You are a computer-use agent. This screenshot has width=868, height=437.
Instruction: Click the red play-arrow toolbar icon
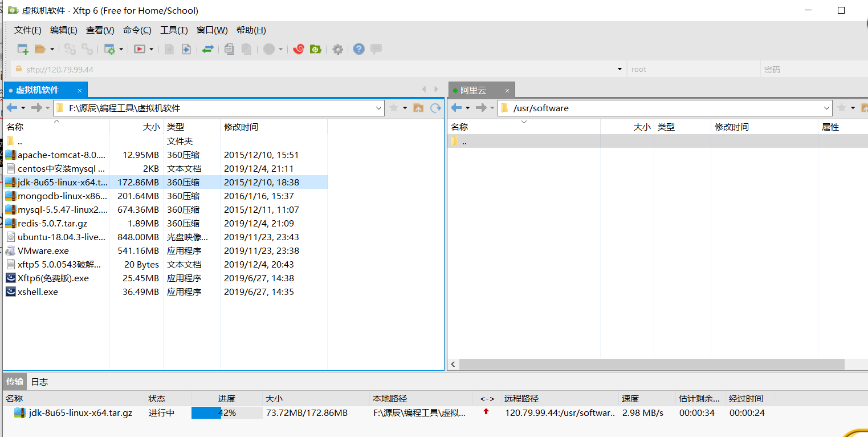140,49
